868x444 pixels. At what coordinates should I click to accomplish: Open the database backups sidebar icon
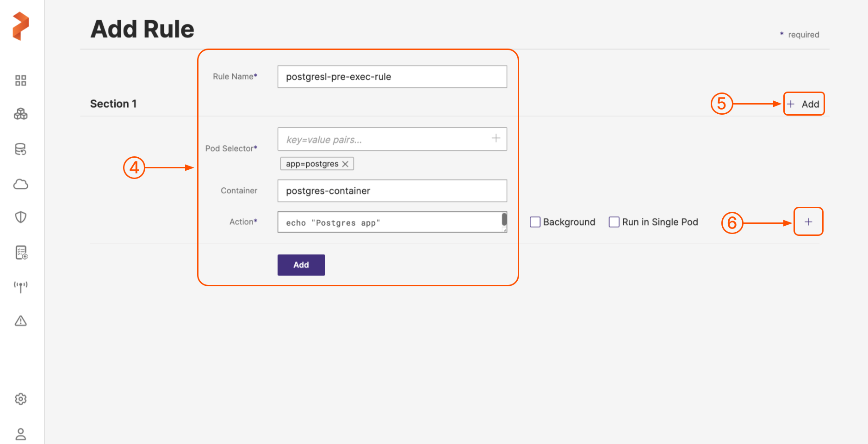point(21,149)
